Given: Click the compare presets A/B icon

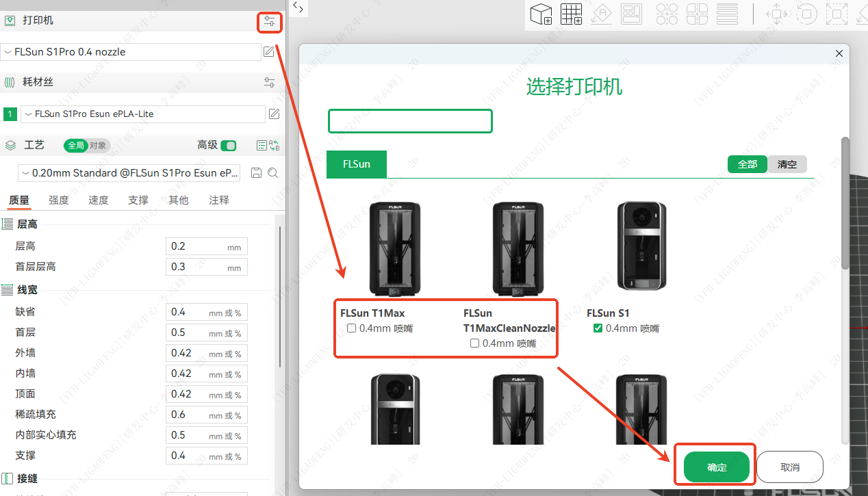Looking at the screenshot, I should (x=275, y=145).
